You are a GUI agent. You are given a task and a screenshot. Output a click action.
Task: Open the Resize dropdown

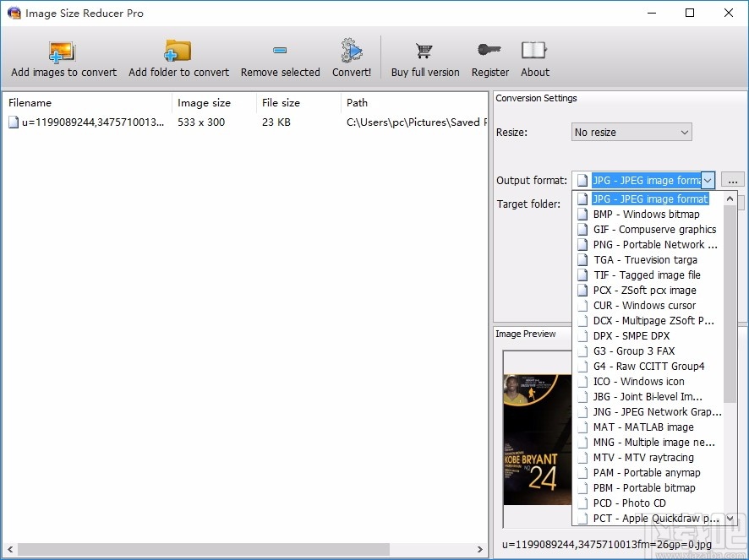coord(631,132)
